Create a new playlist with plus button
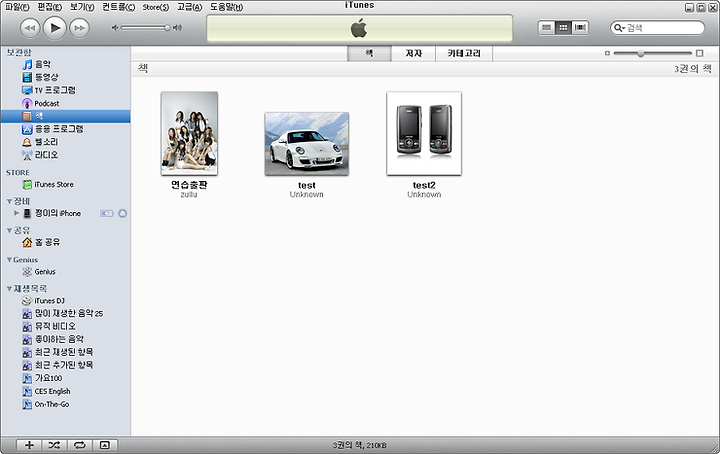The width and height of the screenshot is (720, 454). click(x=29, y=445)
